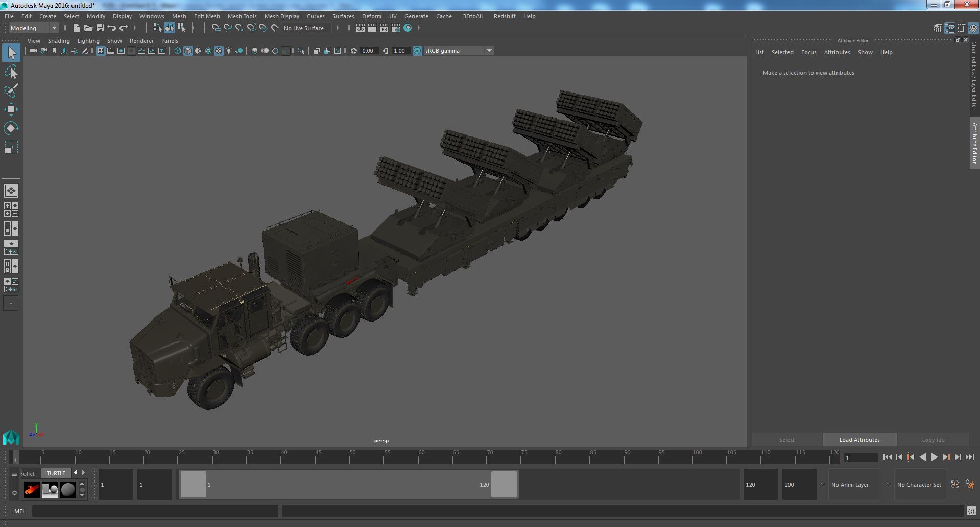Click the Redo arrow icon
This screenshot has width=980, height=527.
(x=124, y=28)
